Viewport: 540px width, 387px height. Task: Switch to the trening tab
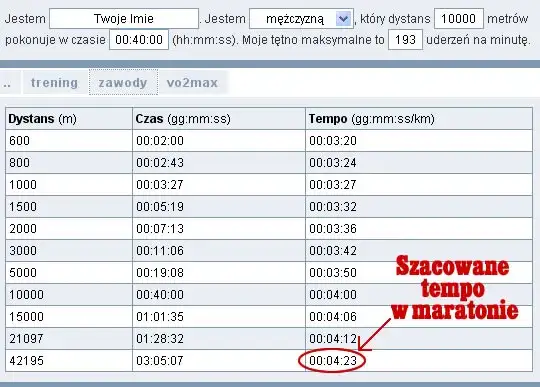[x=54, y=83]
